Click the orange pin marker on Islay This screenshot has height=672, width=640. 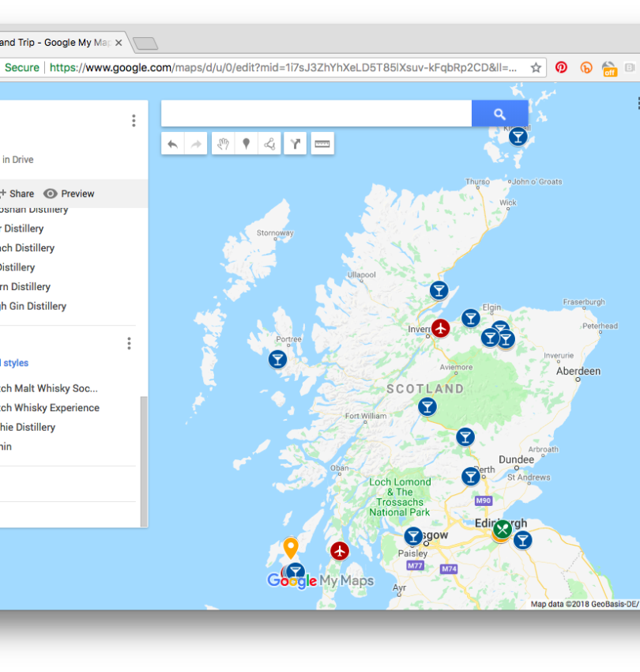click(291, 548)
